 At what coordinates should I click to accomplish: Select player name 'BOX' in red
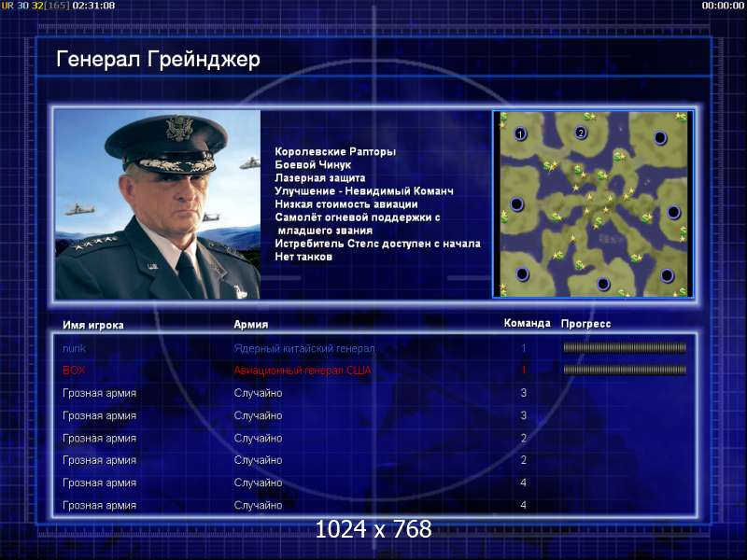click(x=74, y=371)
